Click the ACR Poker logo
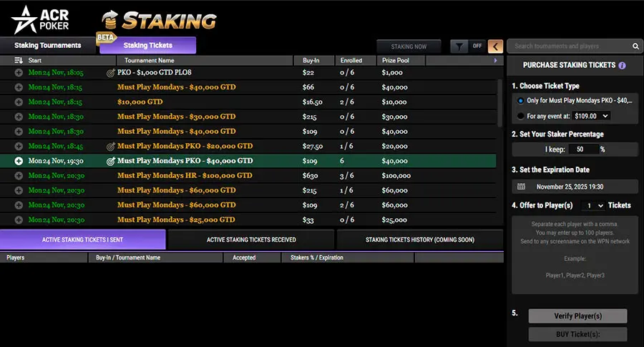The image size is (644, 347). point(40,20)
